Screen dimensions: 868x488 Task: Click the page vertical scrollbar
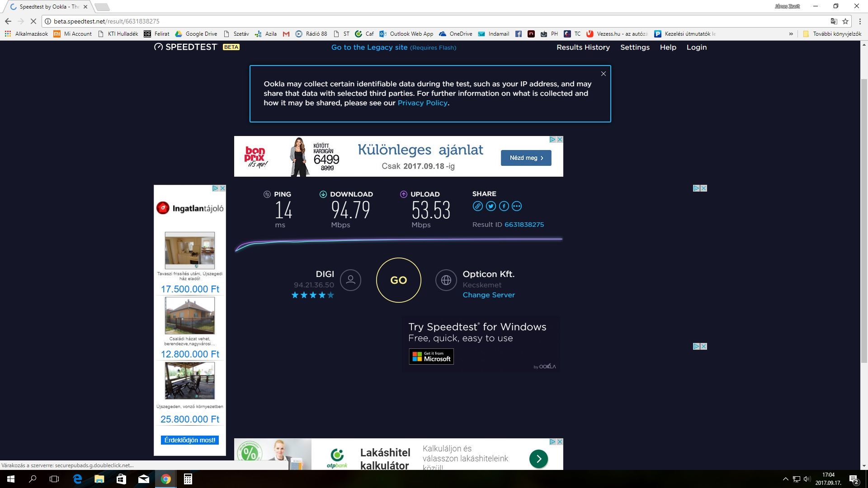pos(864,221)
